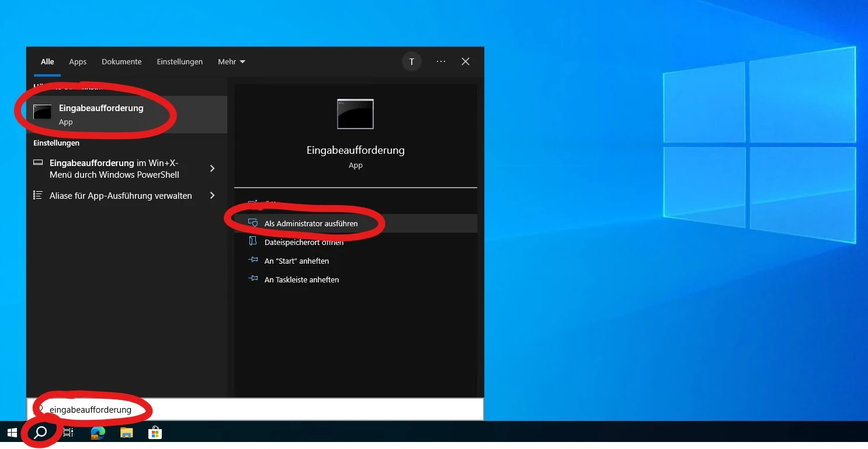Viewport: 868px width, 449px height.
Task: Click the T user account avatar
Action: [412, 61]
